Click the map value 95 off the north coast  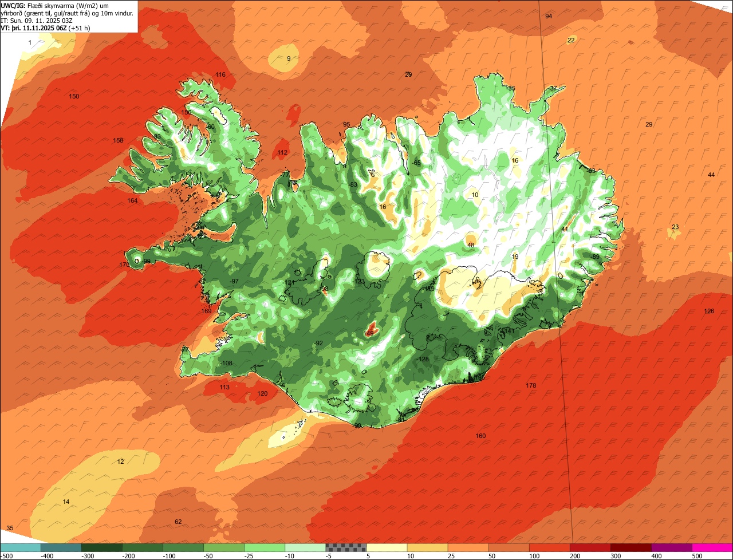(x=346, y=125)
